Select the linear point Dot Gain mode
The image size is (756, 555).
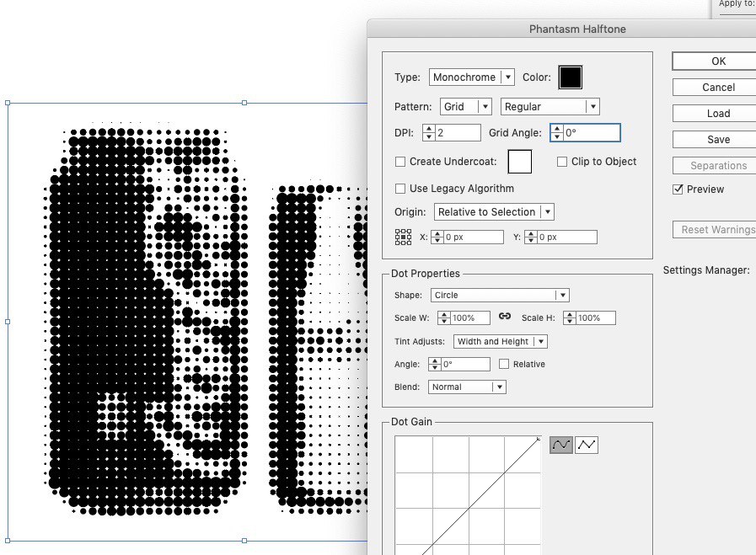pyautogui.click(x=587, y=445)
